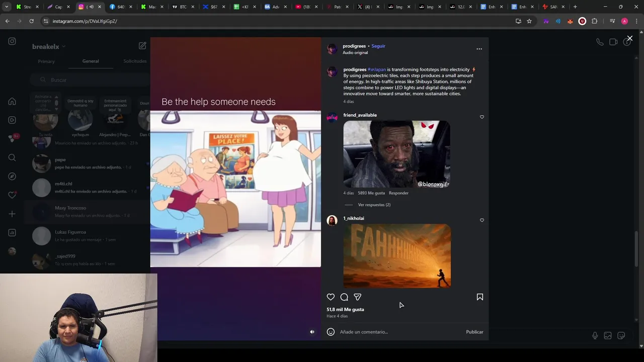Start a video call with camera icon
Screen dimensions: 644x362
point(613,42)
